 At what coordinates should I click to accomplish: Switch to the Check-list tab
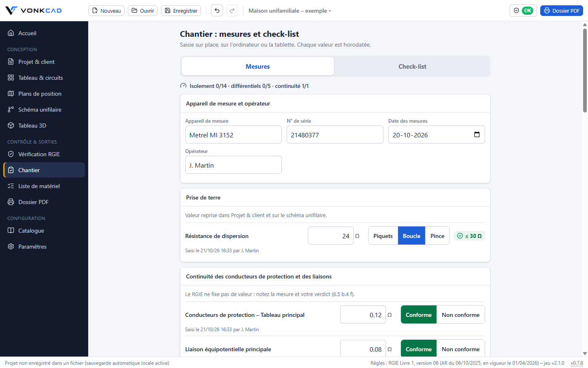click(412, 66)
